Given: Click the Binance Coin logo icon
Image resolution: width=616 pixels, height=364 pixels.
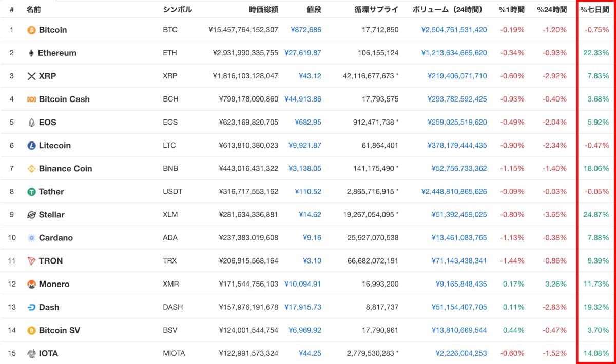Looking at the screenshot, I should (x=31, y=168).
